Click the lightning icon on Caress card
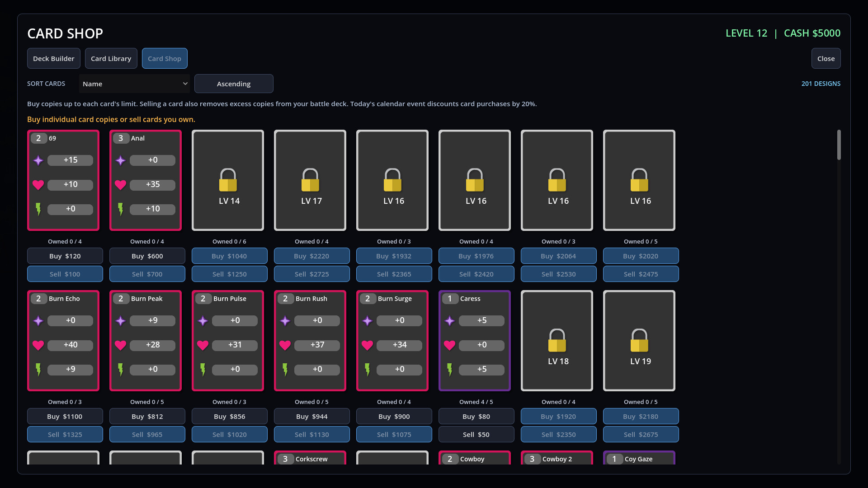The width and height of the screenshot is (868, 488). [450, 370]
